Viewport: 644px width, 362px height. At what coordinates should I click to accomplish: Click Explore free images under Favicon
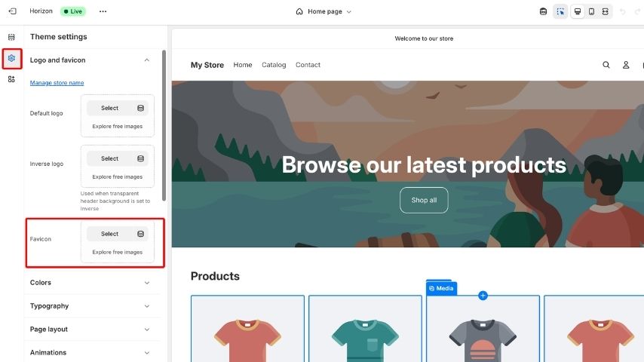[118, 253]
